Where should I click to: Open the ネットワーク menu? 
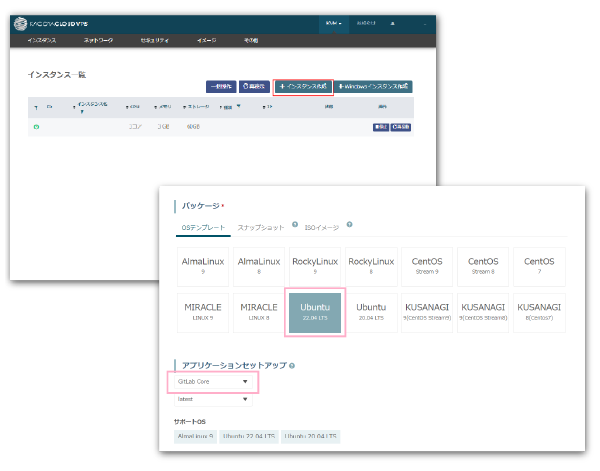[98, 40]
